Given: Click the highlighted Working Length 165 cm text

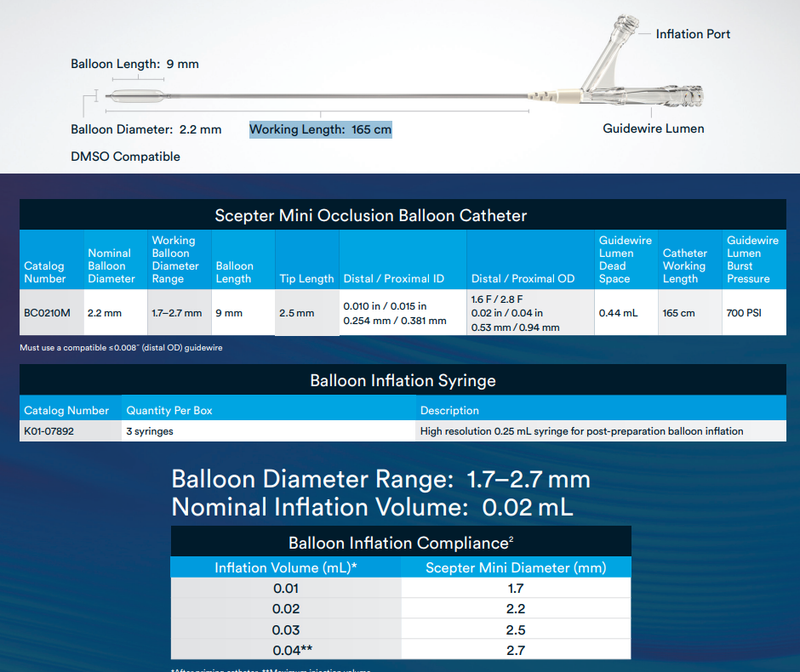Looking at the screenshot, I should point(320,129).
